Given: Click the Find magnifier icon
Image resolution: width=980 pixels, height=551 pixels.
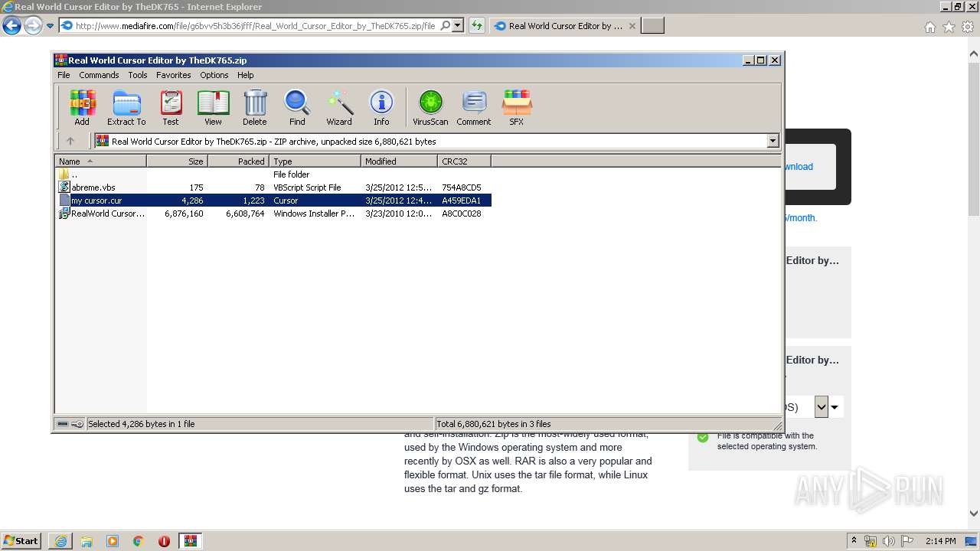Looking at the screenshot, I should 297,107.
